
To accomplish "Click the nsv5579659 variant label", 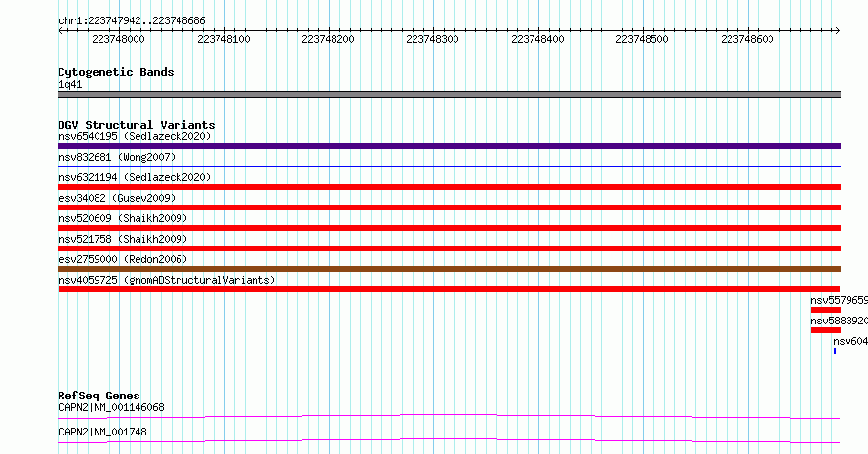I will coord(839,300).
